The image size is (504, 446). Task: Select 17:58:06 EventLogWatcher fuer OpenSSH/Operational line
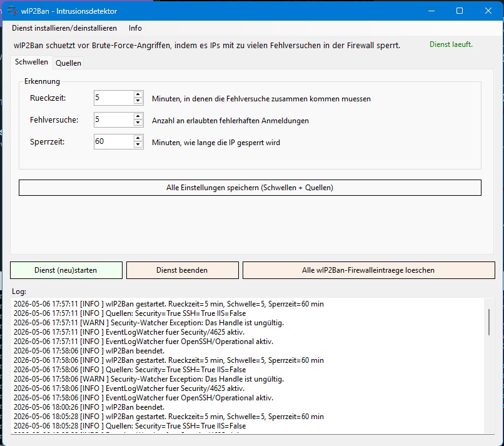(x=143, y=398)
